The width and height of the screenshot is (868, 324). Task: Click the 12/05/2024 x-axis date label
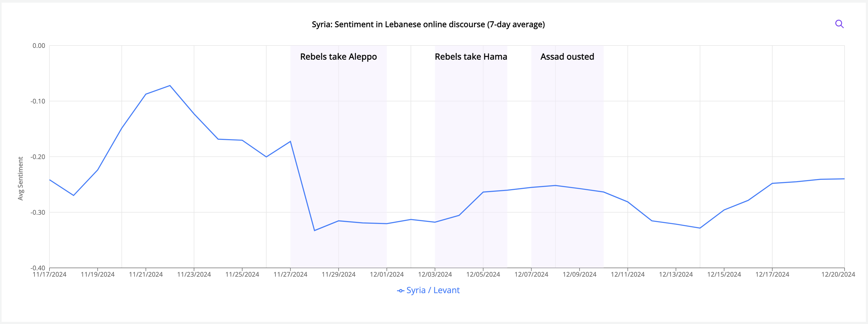pos(483,275)
